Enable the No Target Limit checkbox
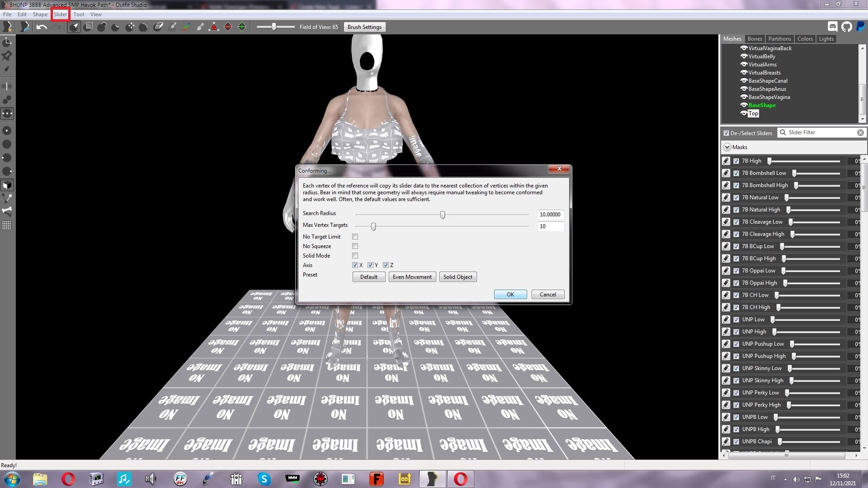Image resolution: width=868 pixels, height=488 pixels. click(x=355, y=237)
